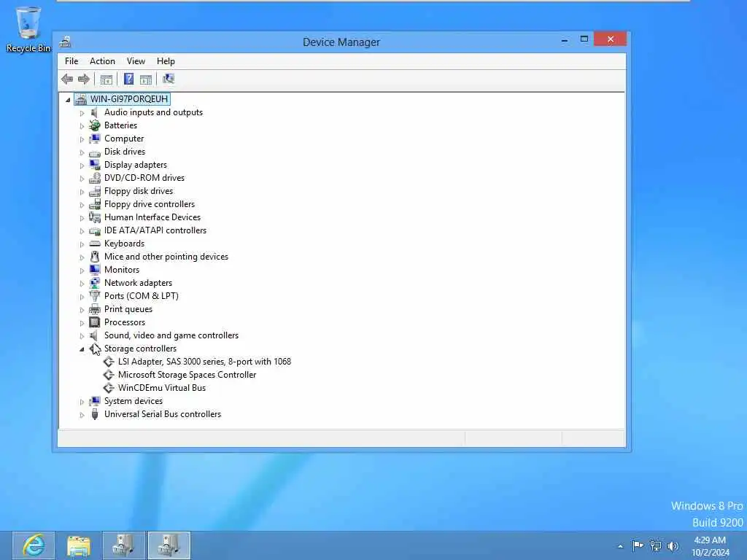Expand the Computer category

point(82,139)
